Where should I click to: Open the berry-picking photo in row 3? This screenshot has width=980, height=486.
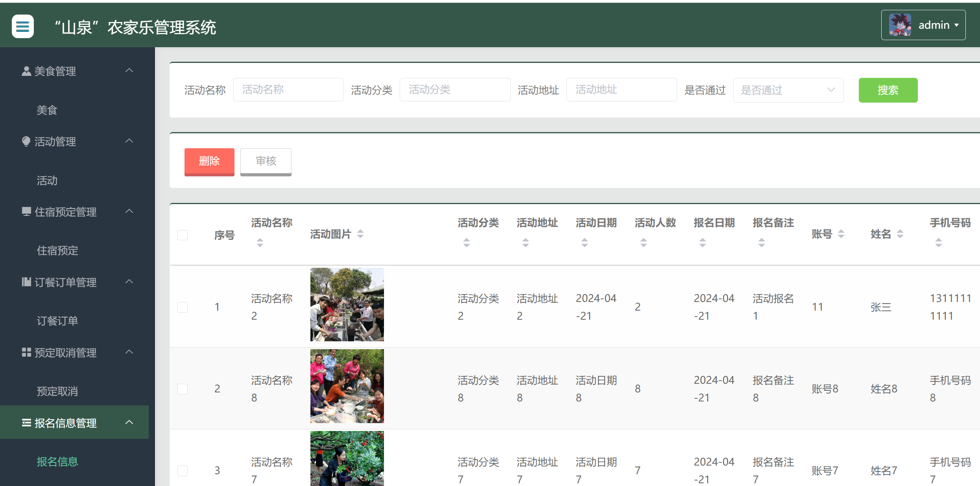click(x=347, y=458)
